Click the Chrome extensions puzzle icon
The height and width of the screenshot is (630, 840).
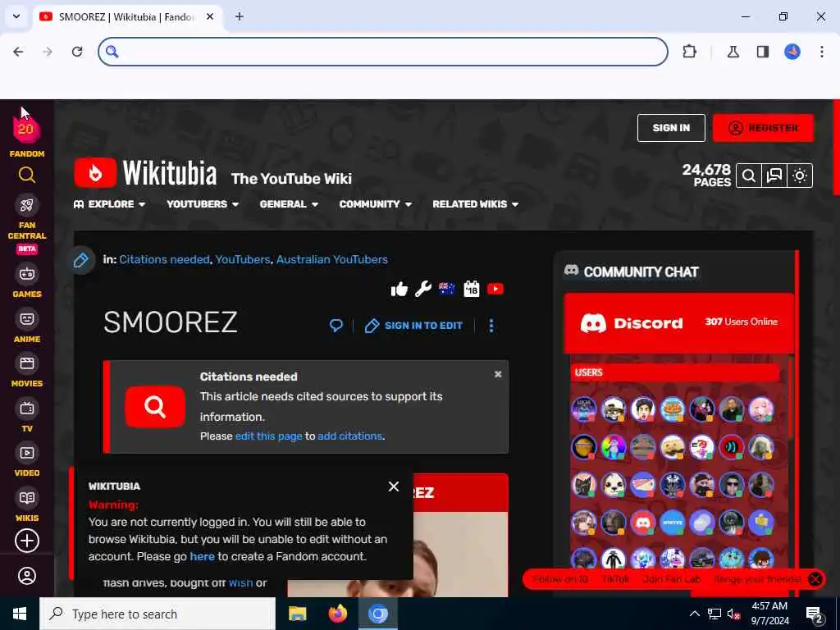689,52
